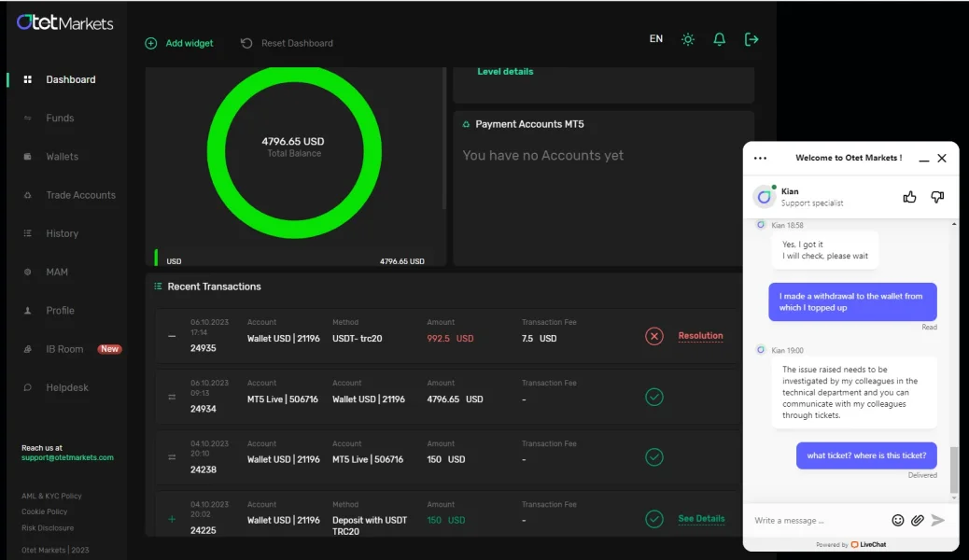This screenshot has height=560, width=969.
Task: Go to Trade Accounts in sidebar
Action: pos(80,195)
